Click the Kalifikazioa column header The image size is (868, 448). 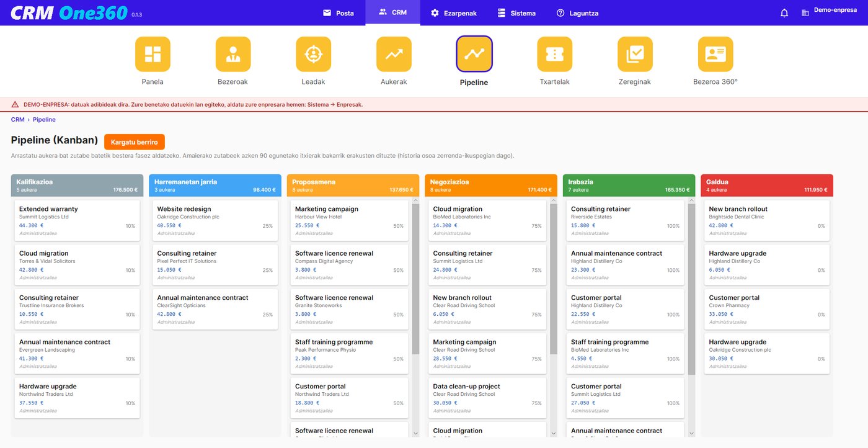(x=77, y=186)
